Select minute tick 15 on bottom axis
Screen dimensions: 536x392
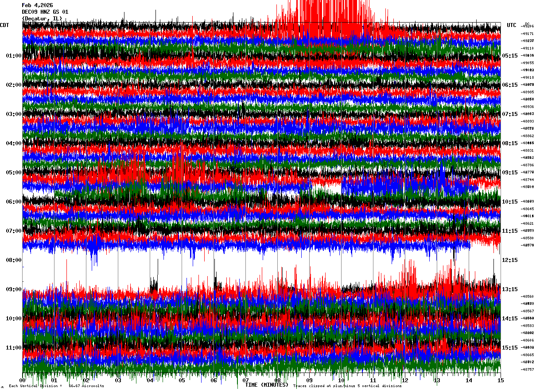click(501, 380)
